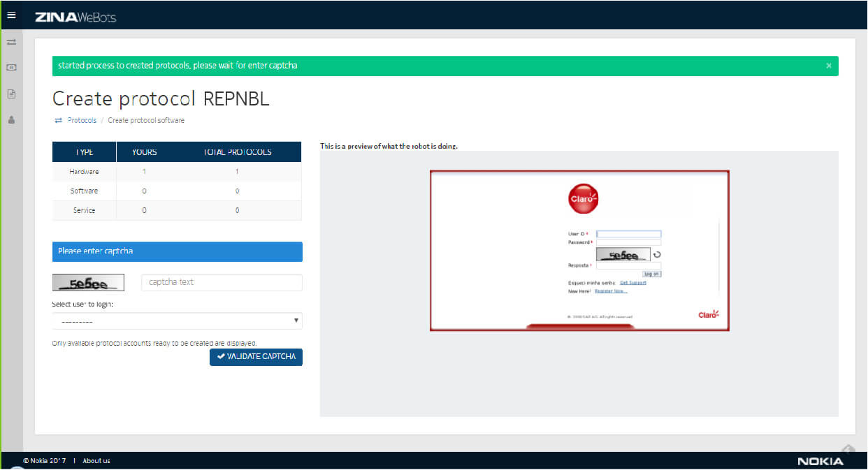The width and height of the screenshot is (868, 470).
Task: Select the Hardware row in table
Action: tap(177, 172)
